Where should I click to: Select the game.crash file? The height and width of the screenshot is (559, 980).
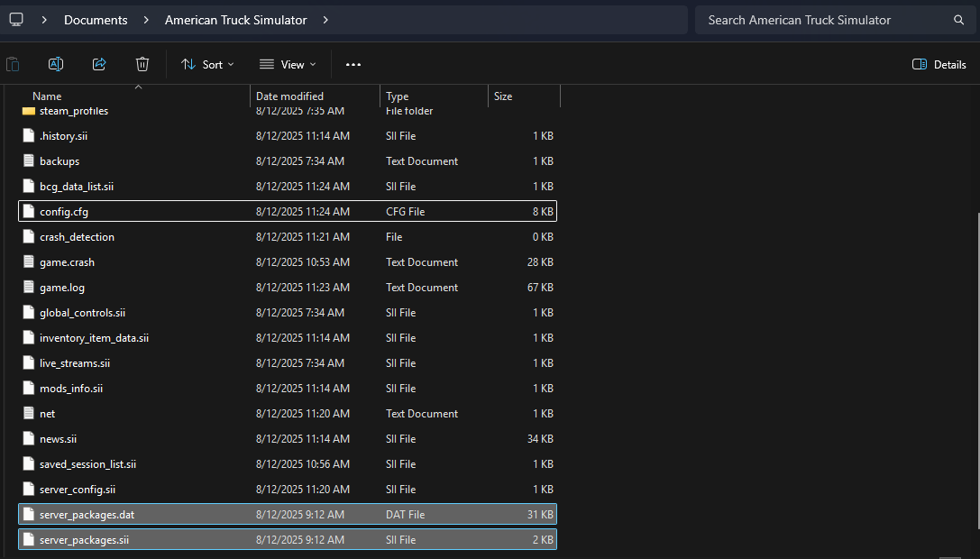(288, 262)
